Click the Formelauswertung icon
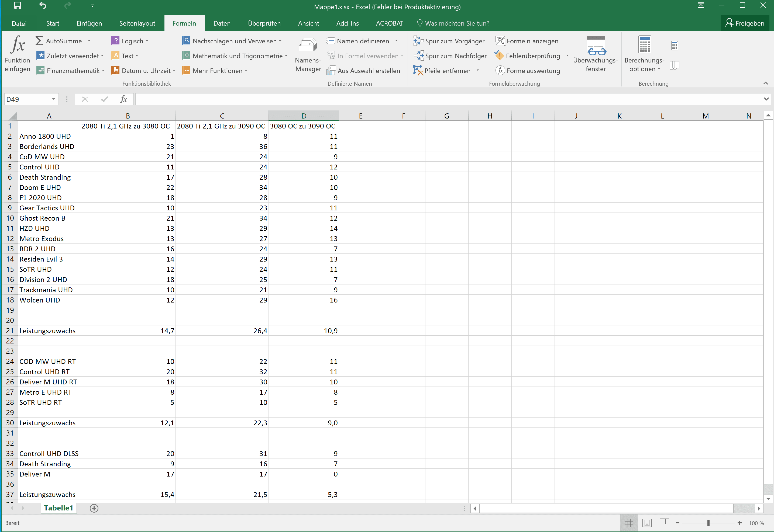 [x=500, y=71]
